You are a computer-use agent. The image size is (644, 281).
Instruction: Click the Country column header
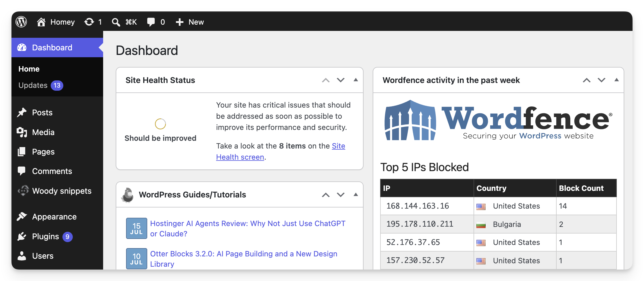tap(515, 188)
